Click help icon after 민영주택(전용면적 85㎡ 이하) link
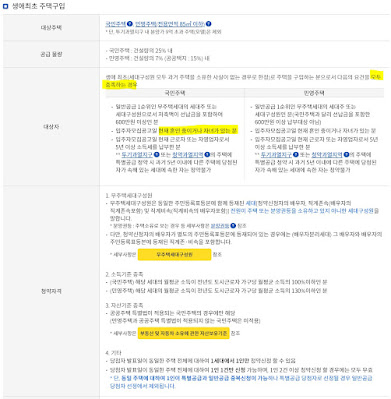This screenshot has width=391, height=399. [x=208, y=24]
